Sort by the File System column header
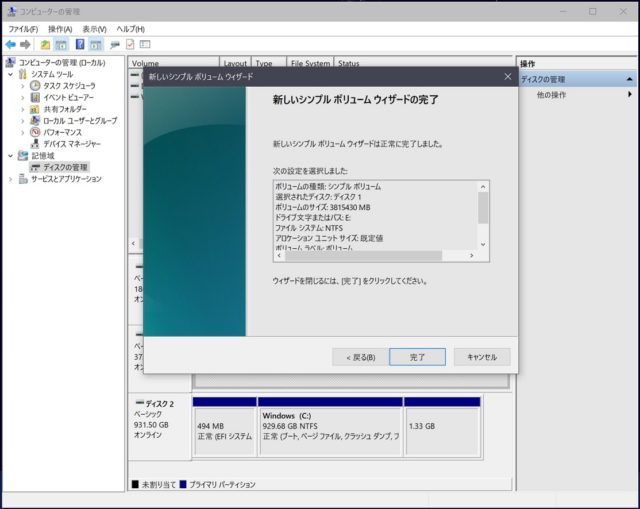 (x=310, y=63)
